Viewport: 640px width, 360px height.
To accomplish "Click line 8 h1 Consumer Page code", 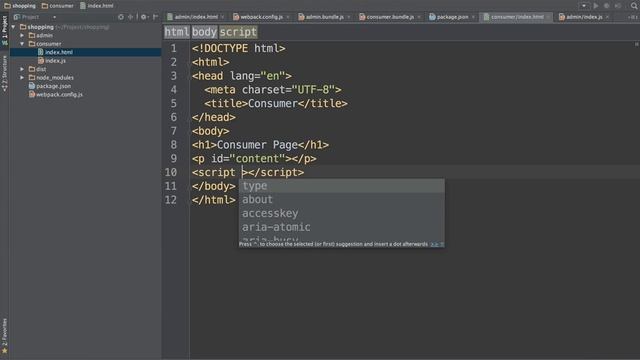I will coord(260,145).
